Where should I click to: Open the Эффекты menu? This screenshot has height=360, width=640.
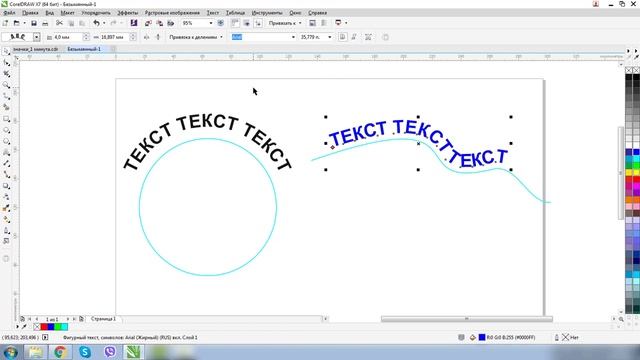point(128,13)
